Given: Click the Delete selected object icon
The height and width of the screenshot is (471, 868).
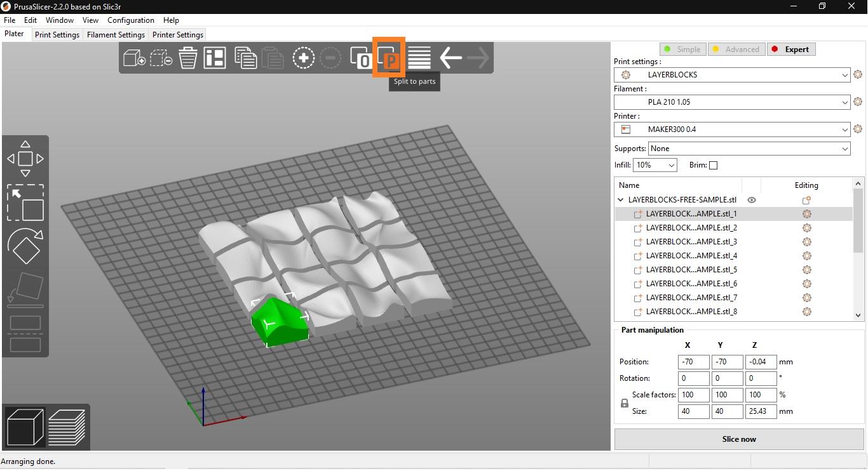Looking at the screenshot, I should click(x=161, y=58).
